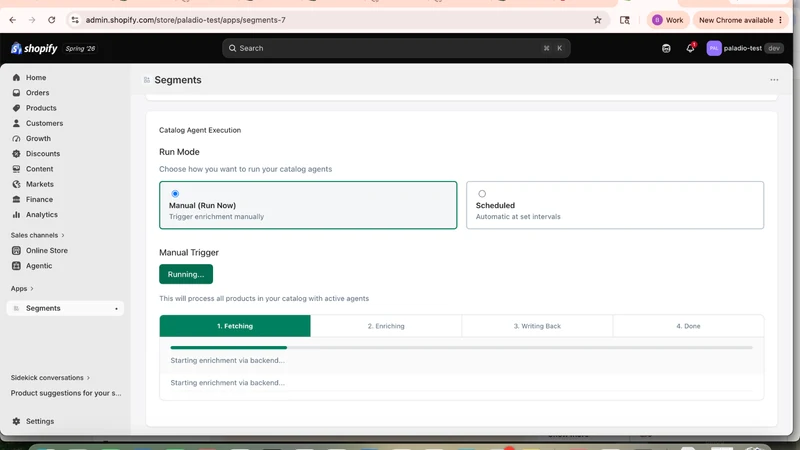The image size is (800, 450).
Task: Open the notifications bell
Action: point(690,48)
